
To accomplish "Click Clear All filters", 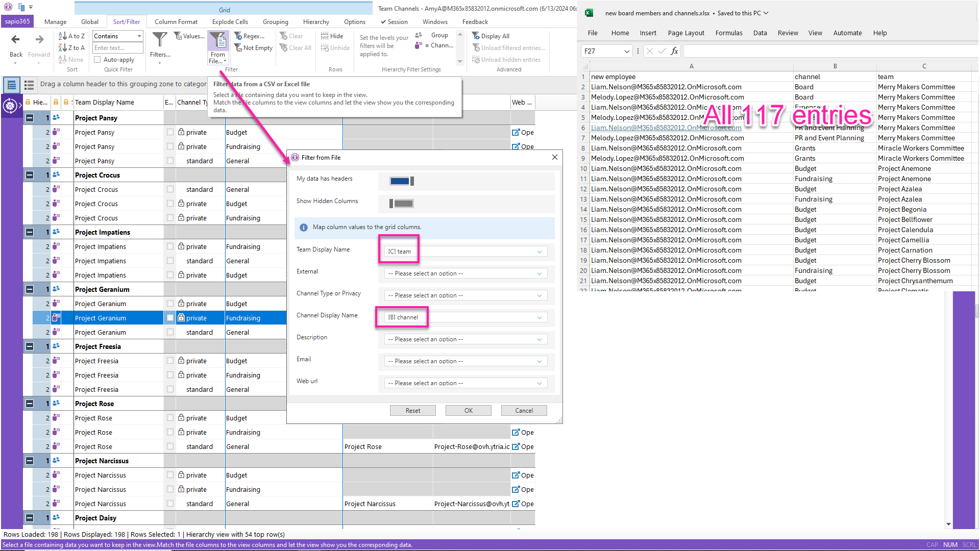I will pos(296,48).
